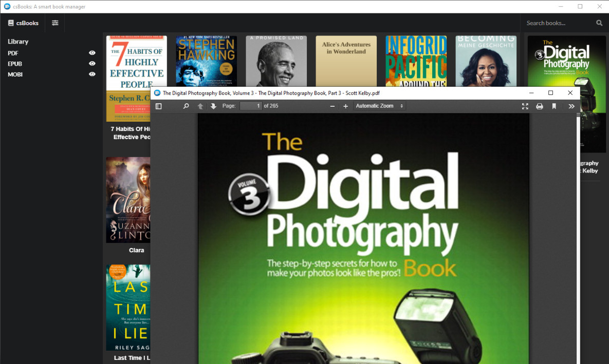This screenshot has height=364, width=609.
Task: Click the PDF viewer vertical scrollbar
Action: (578, 239)
